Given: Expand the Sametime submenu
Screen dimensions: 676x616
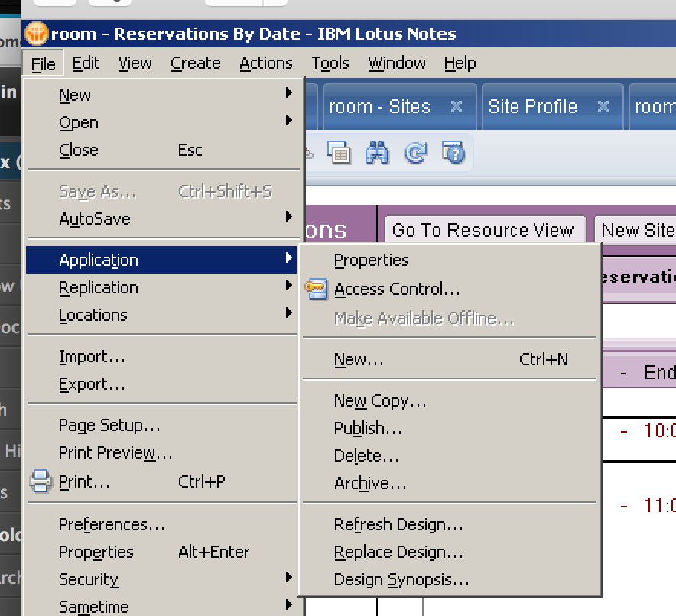Looking at the screenshot, I should tap(161, 607).
